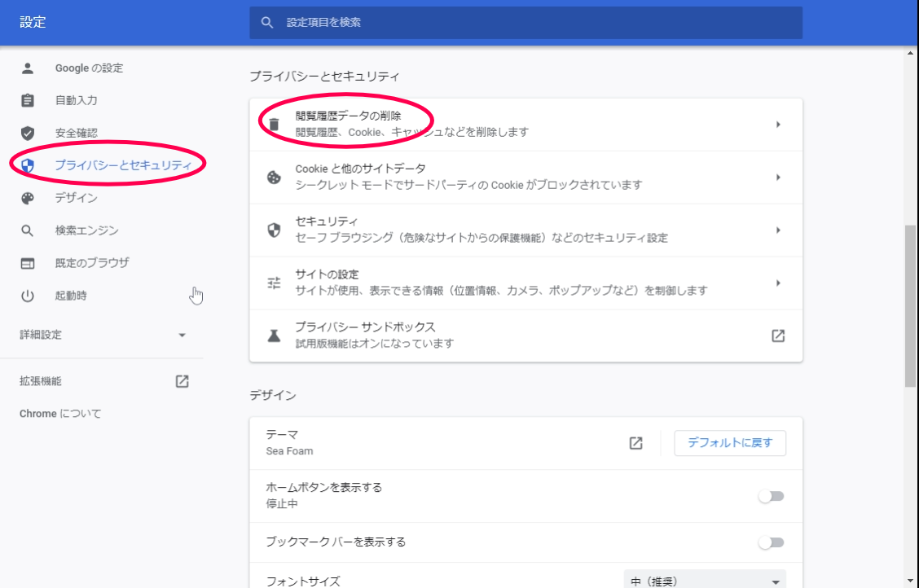Click the trash icon for 閲覧履歴データの削除
919x588 pixels.
(x=275, y=124)
